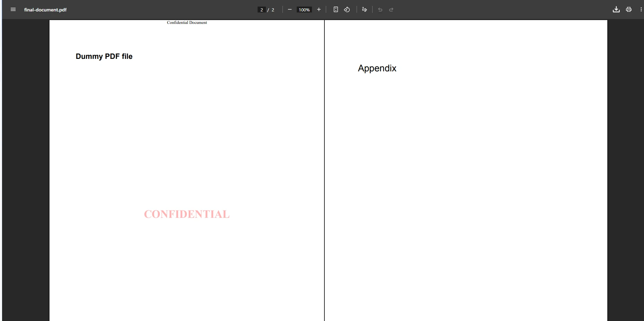
Task: Open the document outline panel
Action: pyautogui.click(x=13, y=9)
